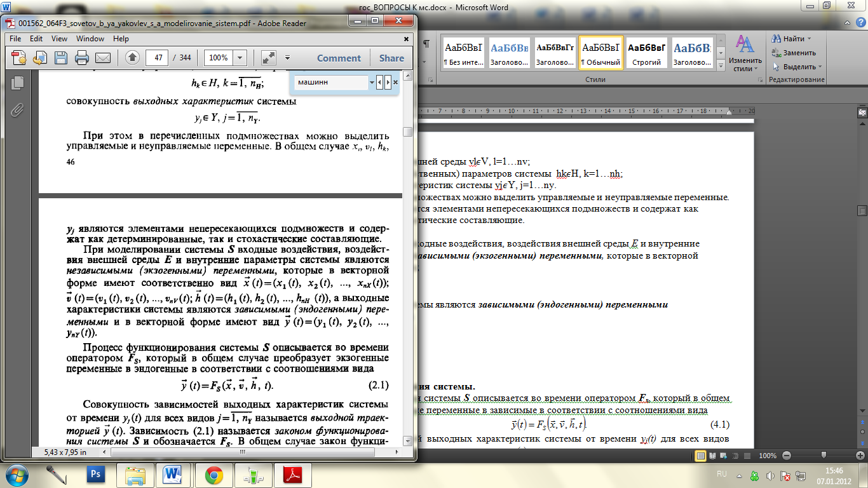Toggle the show paragraph marks button in Word

click(426, 43)
